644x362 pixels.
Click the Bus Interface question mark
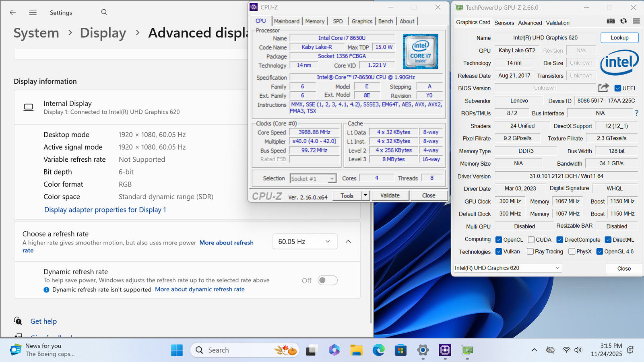point(636,113)
